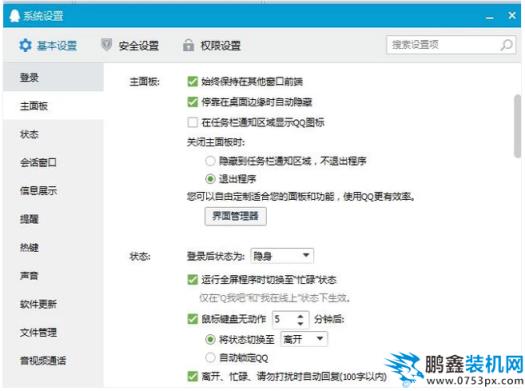Select 将状态切换至 radio button
This screenshot has height=391, width=525.
tap(210, 339)
